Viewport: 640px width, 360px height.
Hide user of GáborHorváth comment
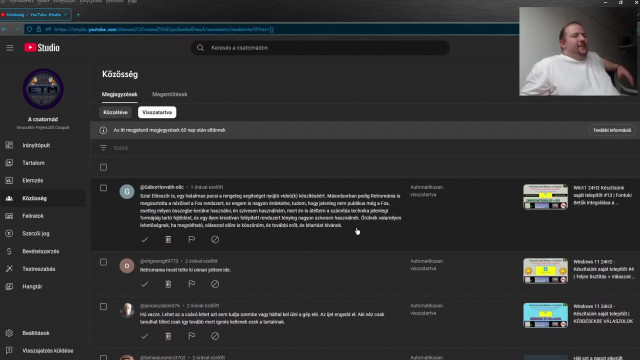[215, 240]
